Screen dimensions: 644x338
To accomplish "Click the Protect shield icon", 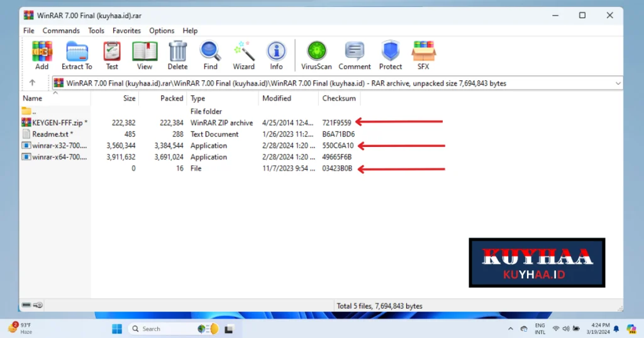I will pos(390,55).
